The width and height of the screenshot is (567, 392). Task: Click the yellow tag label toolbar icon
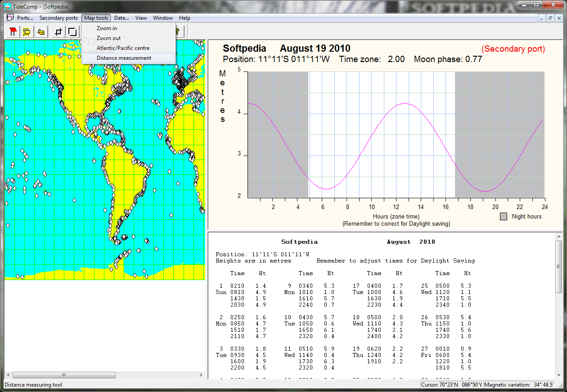tap(41, 31)
